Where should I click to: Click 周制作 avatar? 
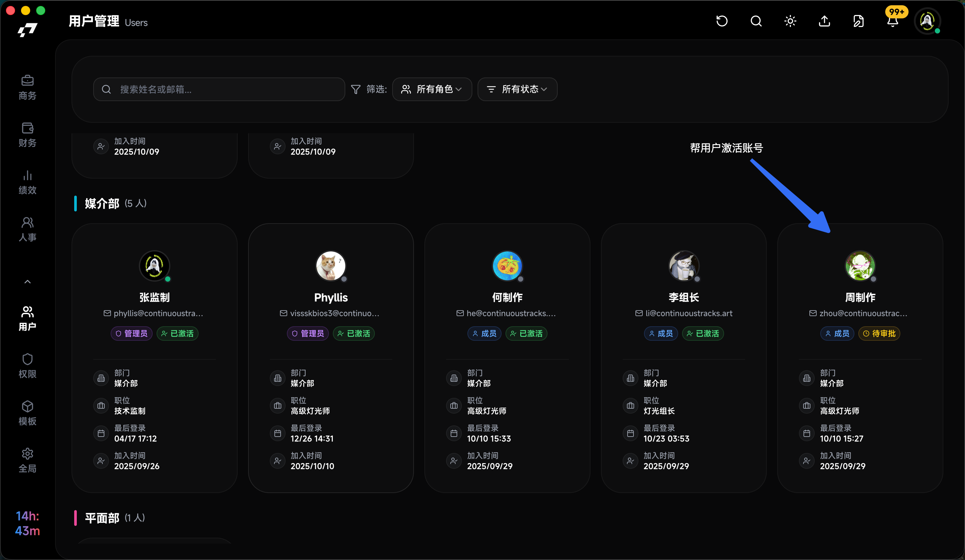(860, 266)
